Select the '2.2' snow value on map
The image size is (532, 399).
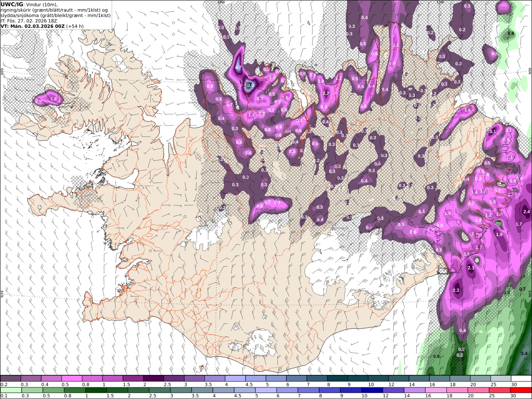point(326,93)
